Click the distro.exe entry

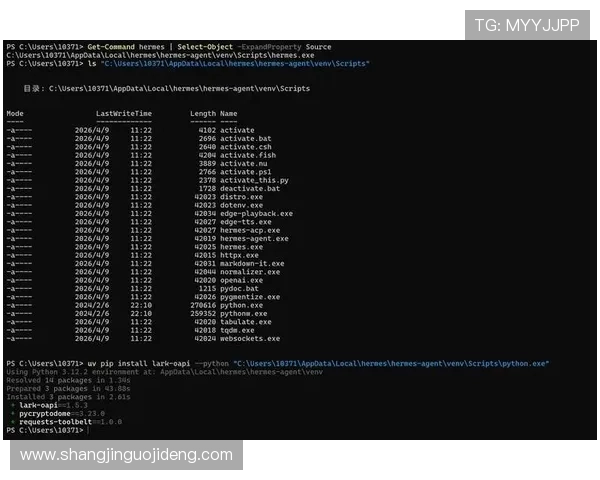point(241,197)
